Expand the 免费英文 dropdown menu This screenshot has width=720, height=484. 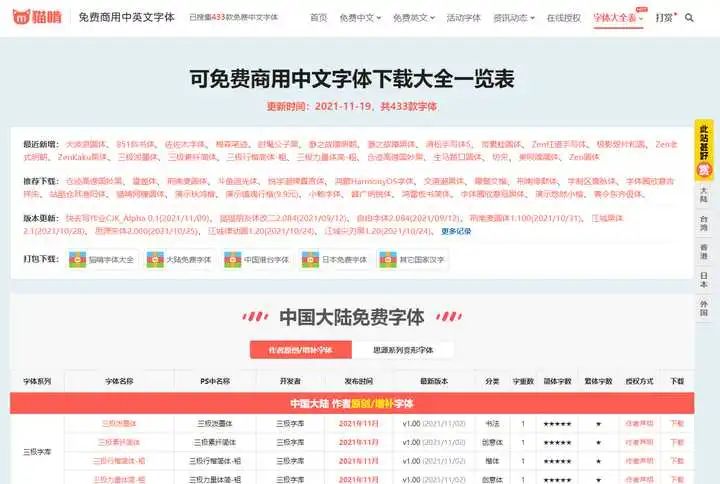pyautogui.click(x=414, y=18)
